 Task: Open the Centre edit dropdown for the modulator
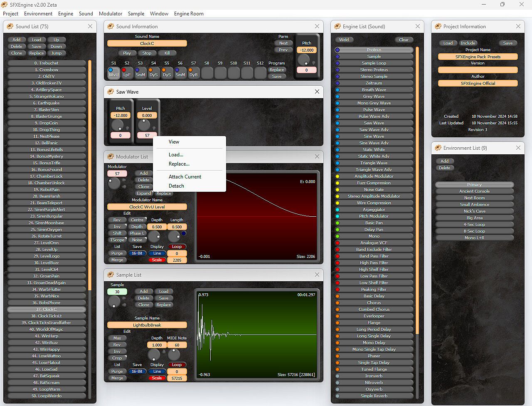point(137,220)
